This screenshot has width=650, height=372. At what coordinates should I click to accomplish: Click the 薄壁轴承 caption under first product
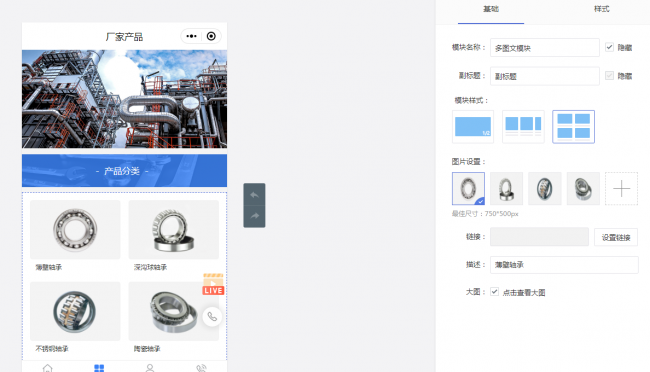(x=49, y=267)
